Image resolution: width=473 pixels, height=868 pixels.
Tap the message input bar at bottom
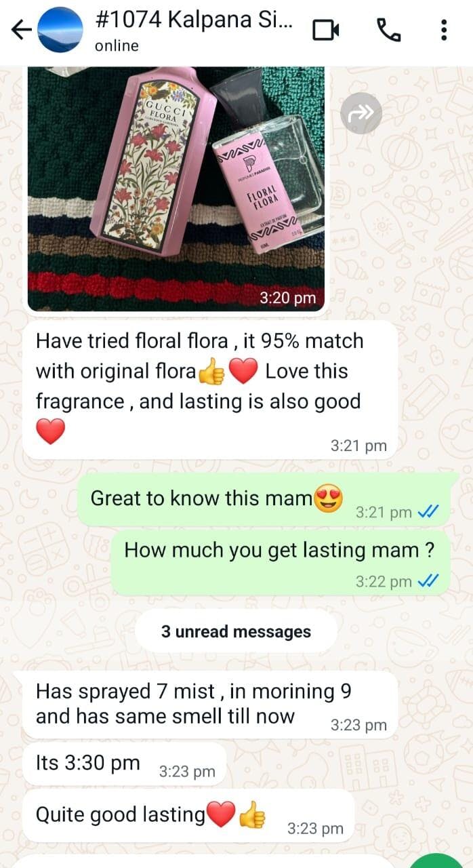click(x=203, y=861)
